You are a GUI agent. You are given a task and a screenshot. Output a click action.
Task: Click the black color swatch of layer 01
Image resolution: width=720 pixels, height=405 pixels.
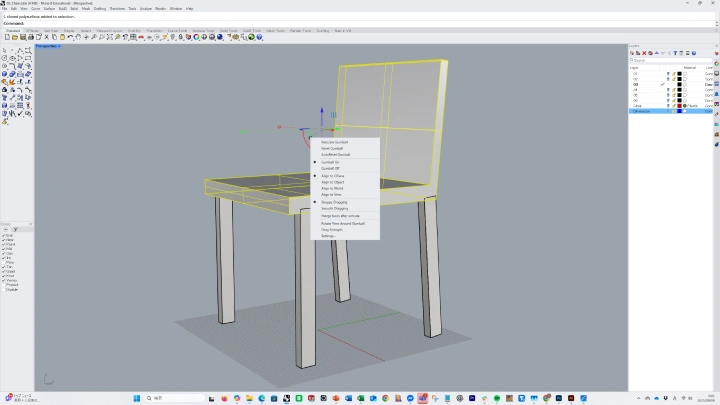click(680, 73)
